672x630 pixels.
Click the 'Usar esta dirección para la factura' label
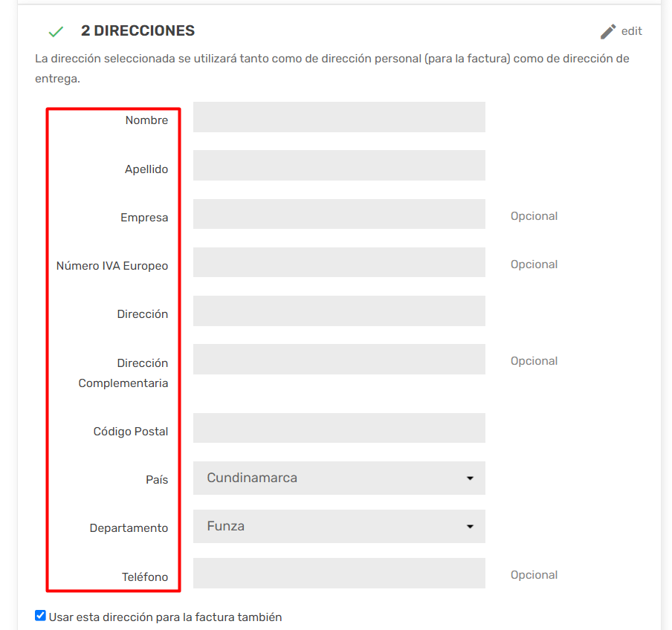165,617
